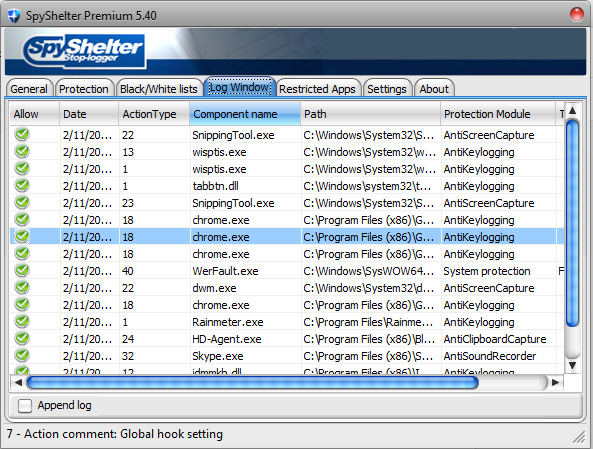Click the allow checkmark for dwm.exe row
Screen dimensions: 593x449
22,287
